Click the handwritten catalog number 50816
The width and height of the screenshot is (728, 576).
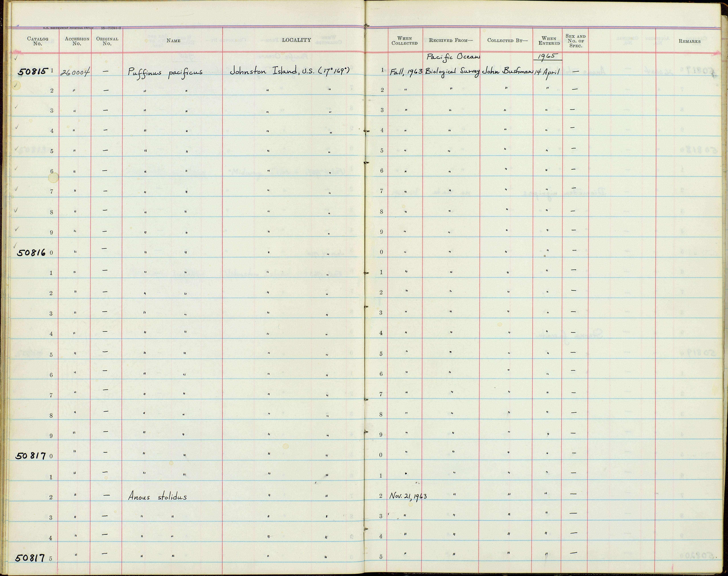point(31,253)
